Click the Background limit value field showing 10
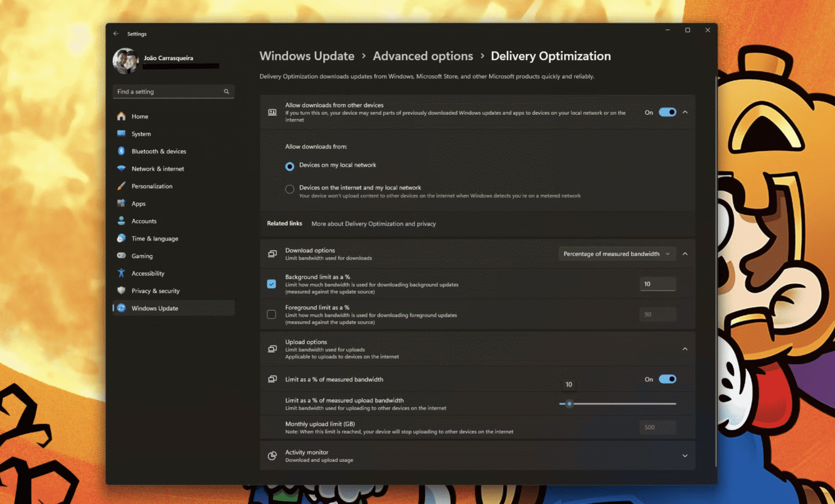 [658, 284]
